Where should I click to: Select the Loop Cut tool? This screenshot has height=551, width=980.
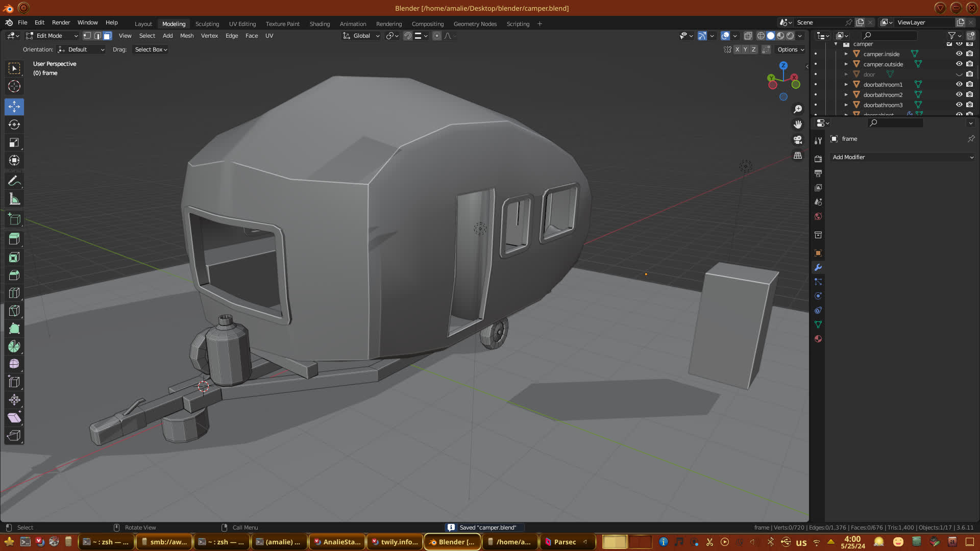click(x=14, y=293)
